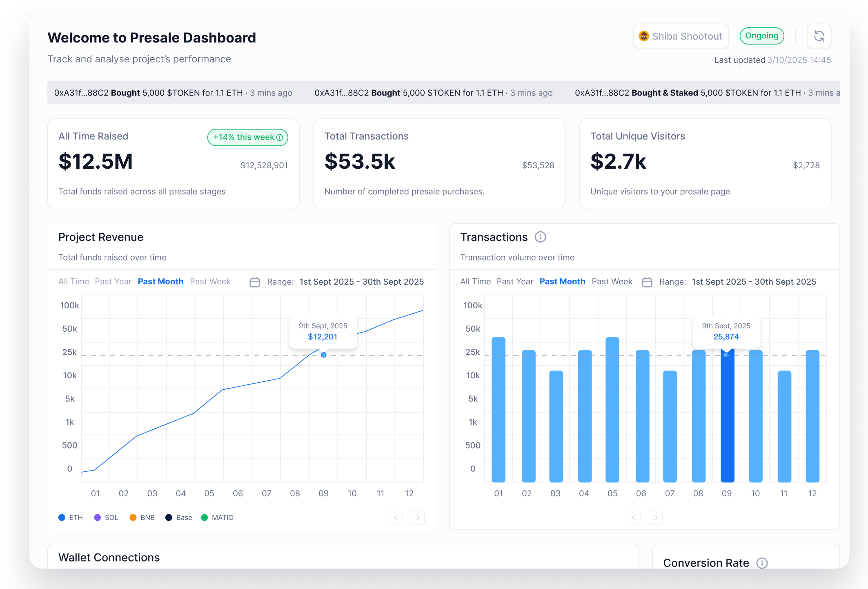This screenshot has width=868, height=589.
Task: Click the 25,874 tooltip value
Action: click(726, 337)
